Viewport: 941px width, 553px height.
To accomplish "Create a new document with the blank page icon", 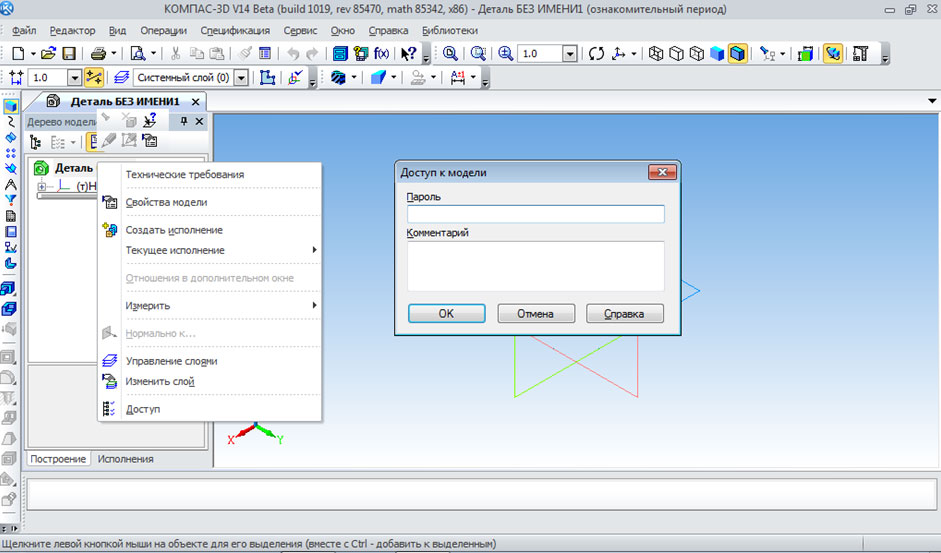I will 18,53.
